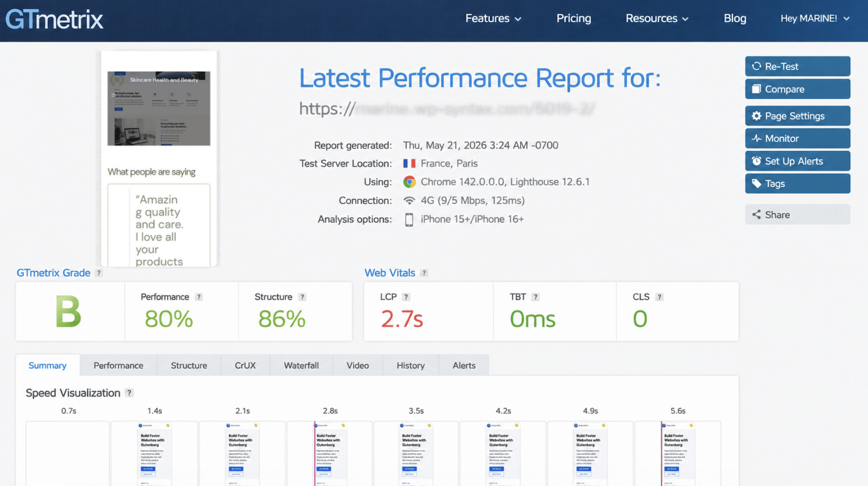Switch to the Performance tab

118,365
